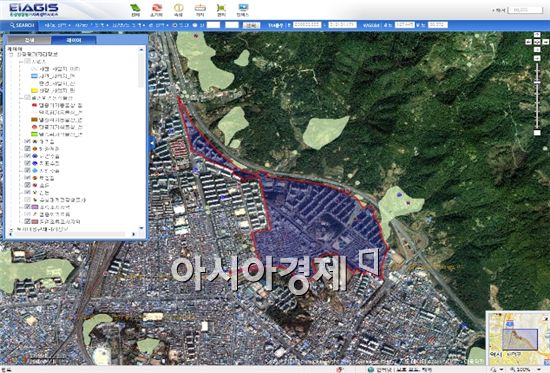This screenshot has width=550, height=373.
Task: Click the SEARCH button in the blue bar
Action: coord(22,25)
